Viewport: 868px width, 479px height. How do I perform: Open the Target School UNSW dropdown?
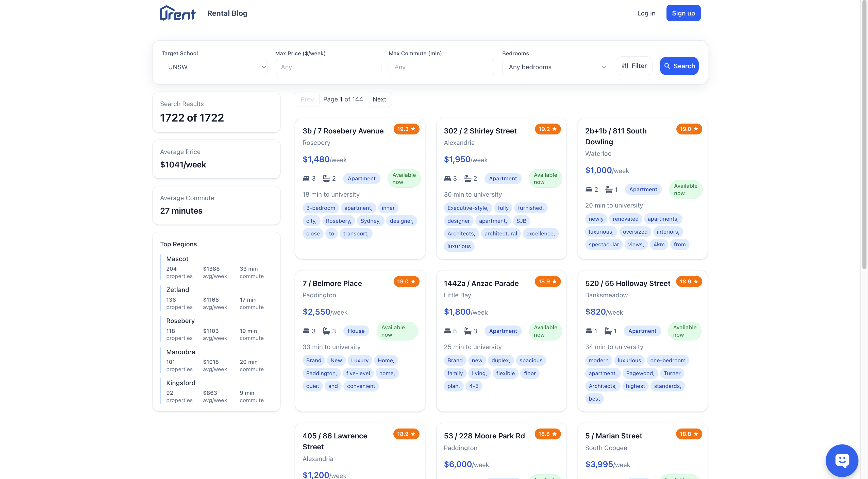point(214,67)
